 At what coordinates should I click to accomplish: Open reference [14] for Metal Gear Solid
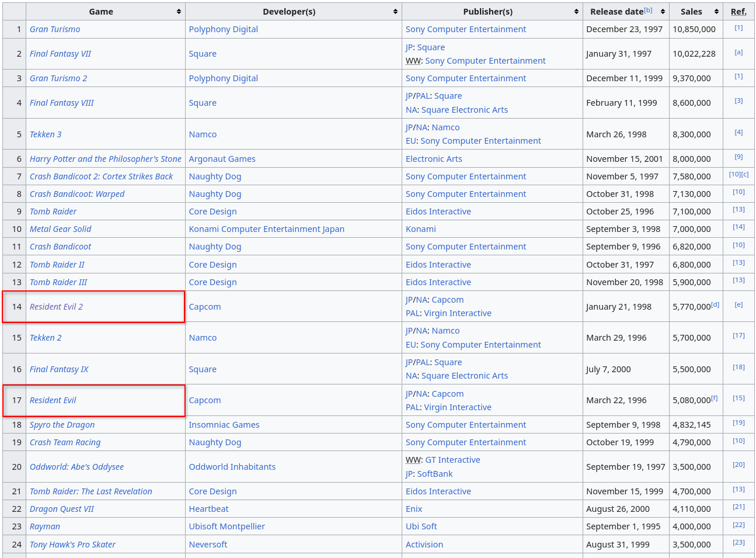[738, 227]
